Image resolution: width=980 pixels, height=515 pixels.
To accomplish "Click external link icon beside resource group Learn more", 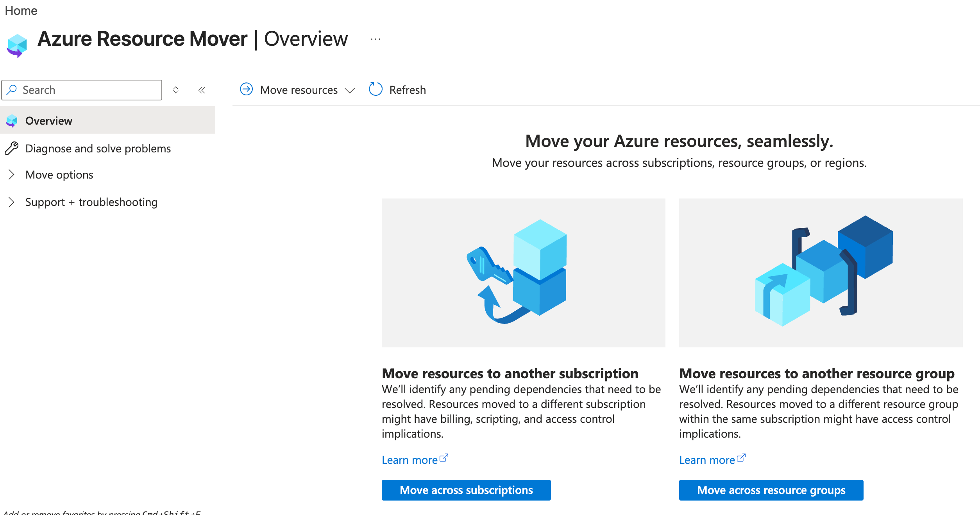I will 741,458.
